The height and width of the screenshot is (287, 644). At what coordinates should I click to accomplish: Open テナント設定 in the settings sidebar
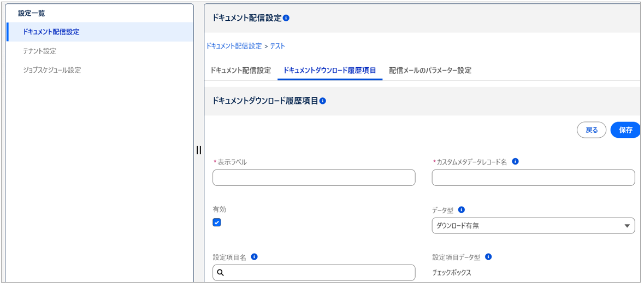pos(39,51)
